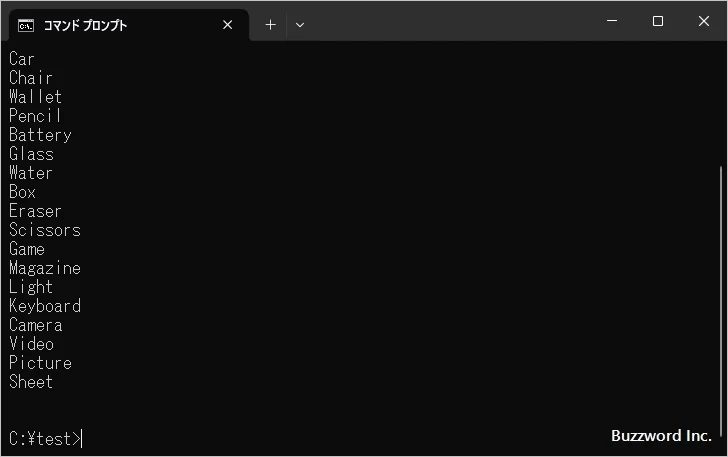The image size is (728, 457).
Task: Click the empty title bar area
Action: tap(450, 21)
